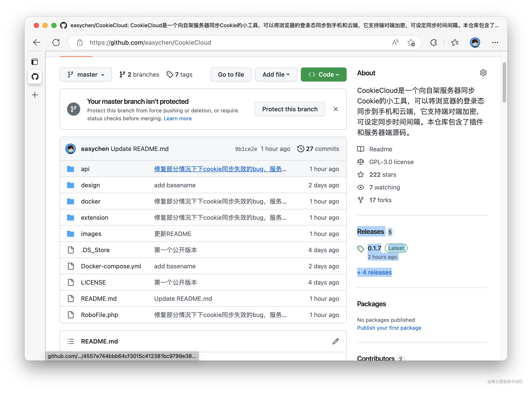This screenshot has width=532, height=393.
Task: Open the + 4 releases link
Action: coord(374,272)
